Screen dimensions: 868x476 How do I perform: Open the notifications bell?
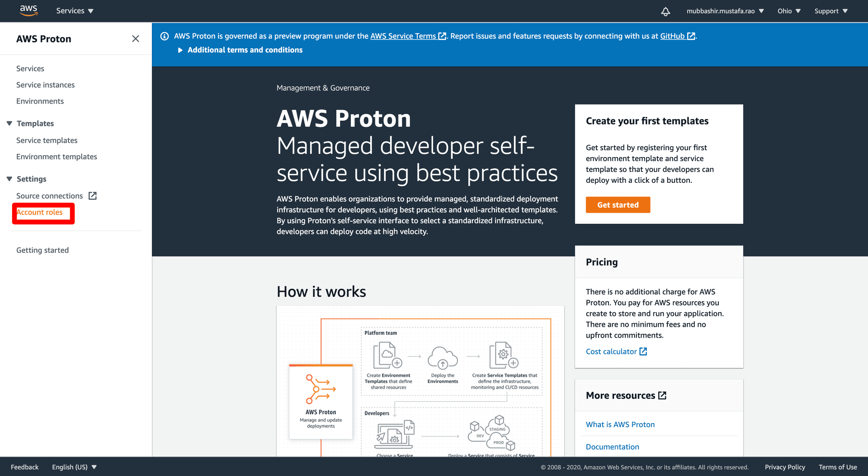(665, 11)
